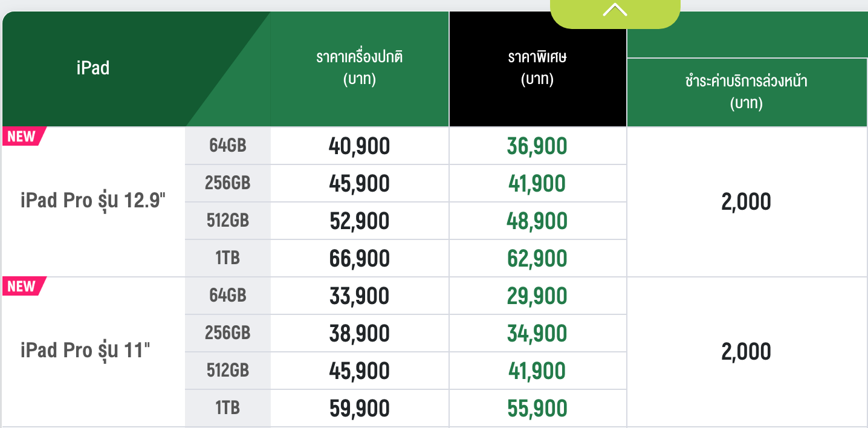The width and height of the screenshot is (868, 428).
Task: Click the 40,900 regular price
Action: click(x=359, y=146)
